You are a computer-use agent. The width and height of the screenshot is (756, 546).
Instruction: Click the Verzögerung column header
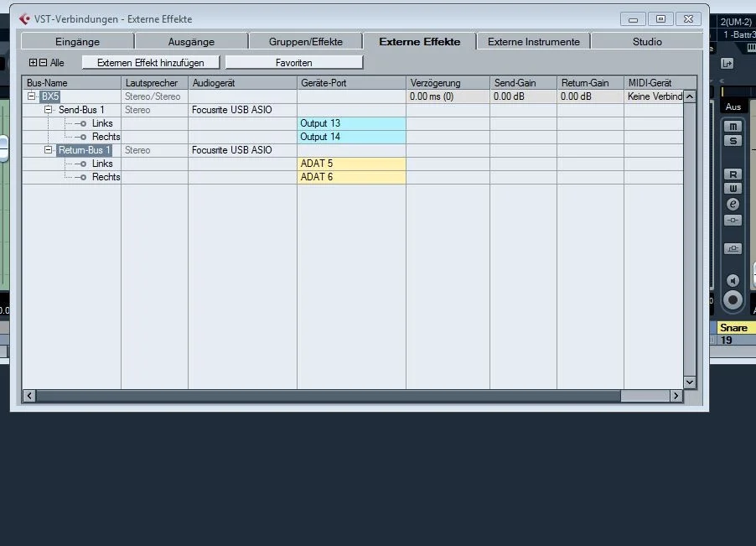(448, 83)
